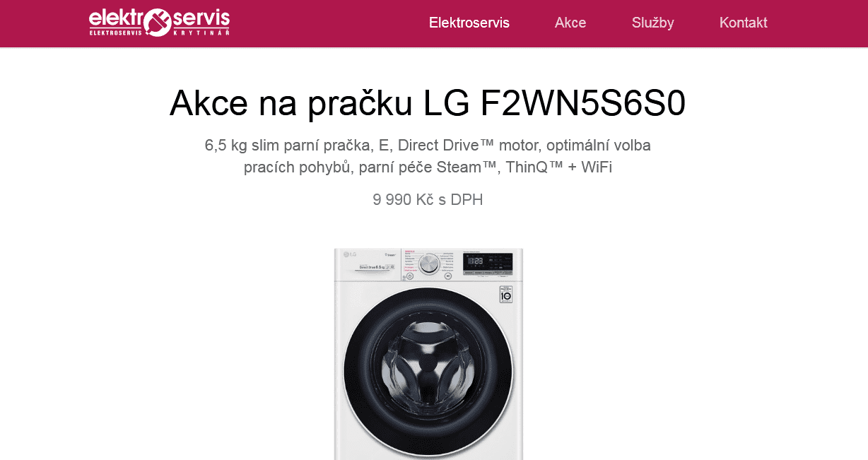
Task: Click the start/pause button right of dial
Action: [448, 276]
